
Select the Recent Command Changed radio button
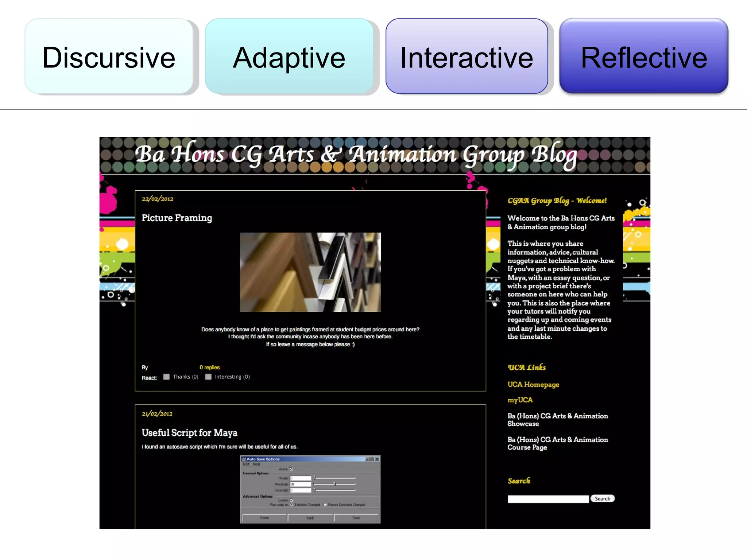[x=325, y=505]
